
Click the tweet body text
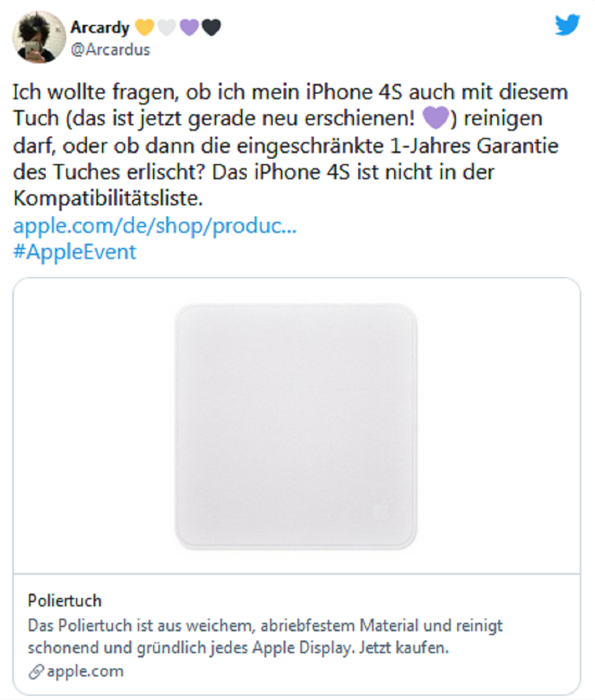click(290, 145)
